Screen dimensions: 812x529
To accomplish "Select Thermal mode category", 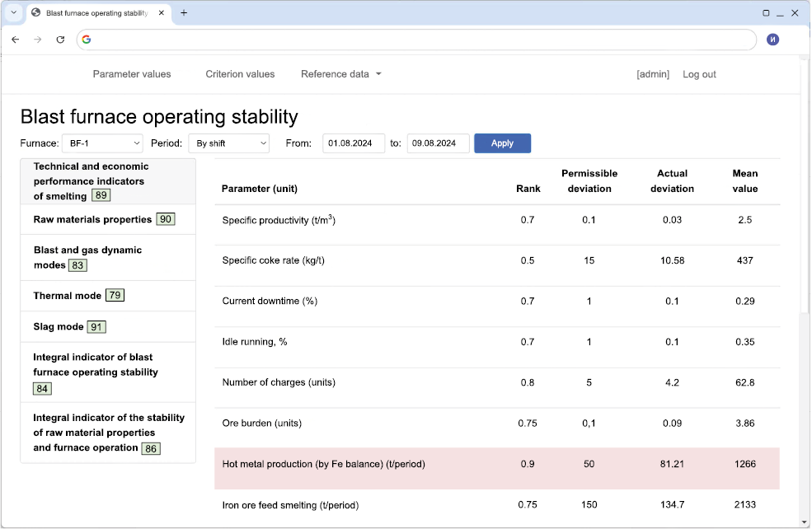I will point(68,296).
